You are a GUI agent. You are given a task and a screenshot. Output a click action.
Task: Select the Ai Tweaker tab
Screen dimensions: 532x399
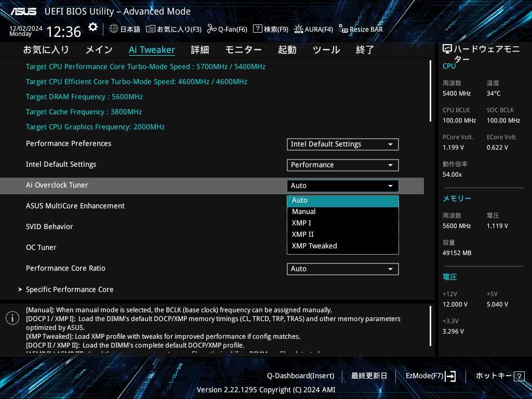pos(152,50)
